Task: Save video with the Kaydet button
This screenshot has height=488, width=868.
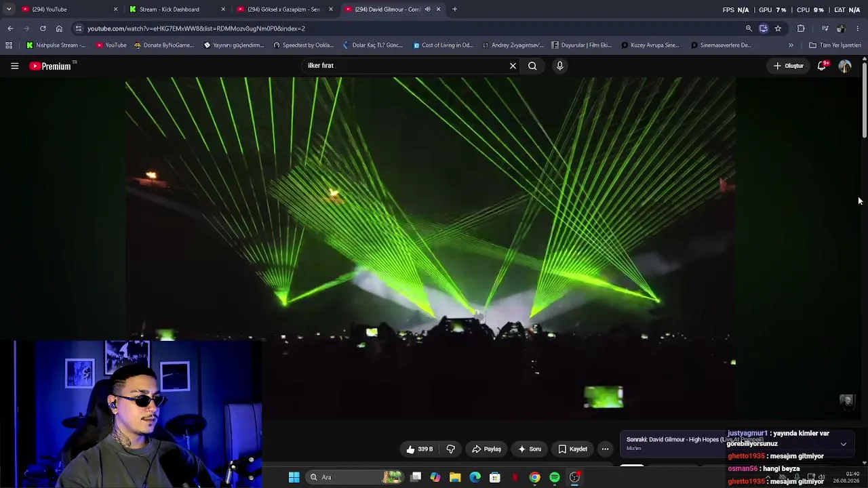Action: tap(573, 449)
